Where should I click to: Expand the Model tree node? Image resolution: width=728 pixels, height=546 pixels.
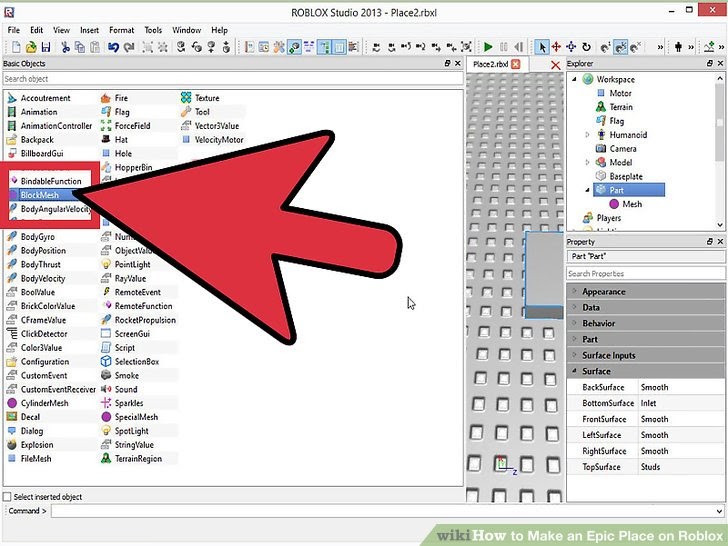tap(587, 162)
